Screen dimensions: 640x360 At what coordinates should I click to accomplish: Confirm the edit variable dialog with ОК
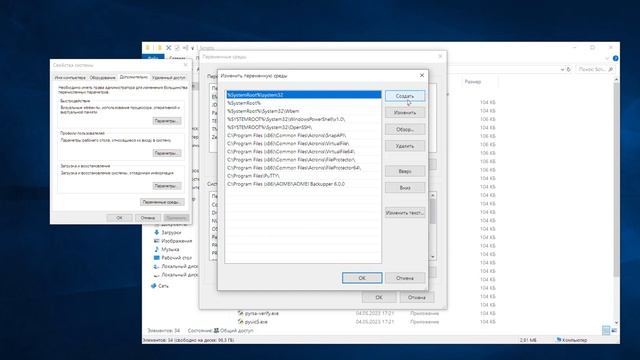(x=362, y=278)
